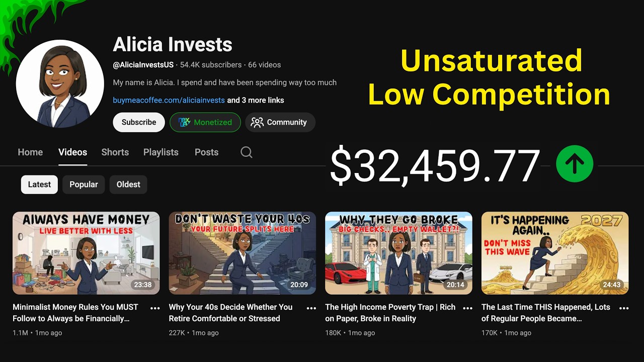
Task: Open options menu for High Income Poverty Trap video
Action: click(468, 308)
